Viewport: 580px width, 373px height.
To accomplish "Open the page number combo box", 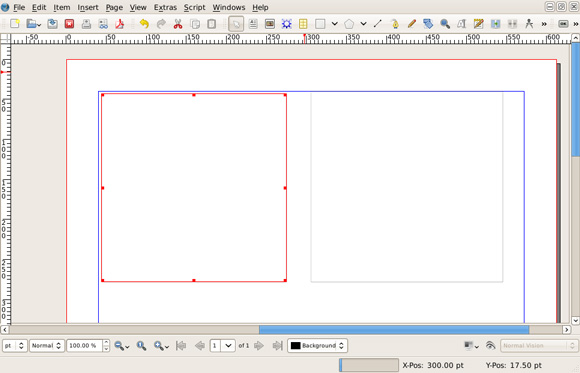I will (x=223, y=346).
